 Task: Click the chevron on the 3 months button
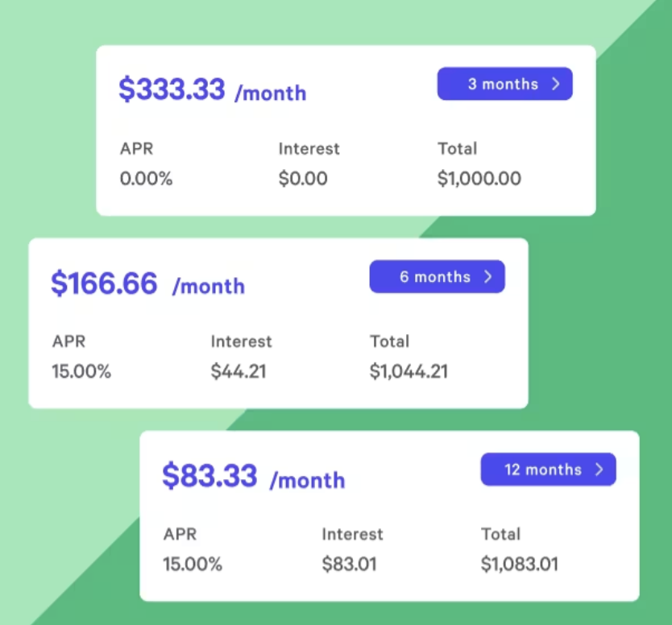coord(556,84)
